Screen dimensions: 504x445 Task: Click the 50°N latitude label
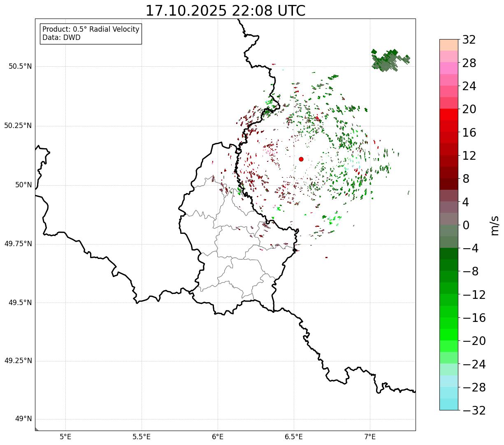click(23, 185)
